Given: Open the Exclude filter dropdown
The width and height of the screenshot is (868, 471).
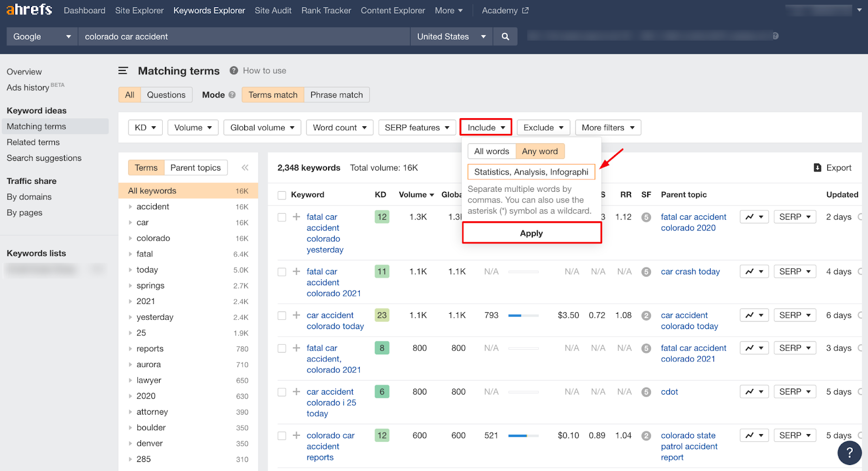Looking at the screenshot, I should tap(544, 127).
